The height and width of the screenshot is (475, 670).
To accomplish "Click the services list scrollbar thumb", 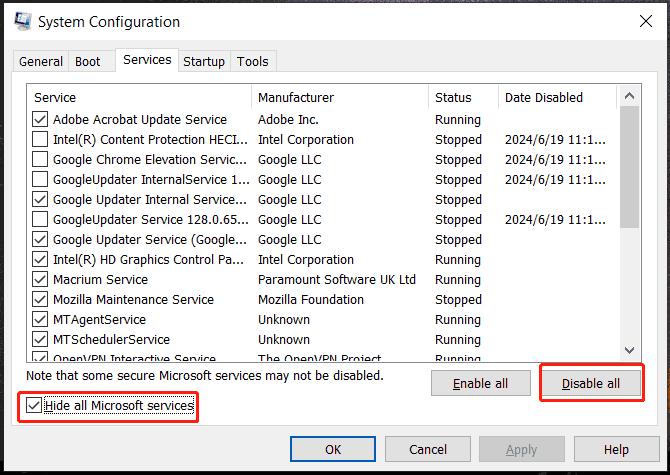I will [629, 167].
